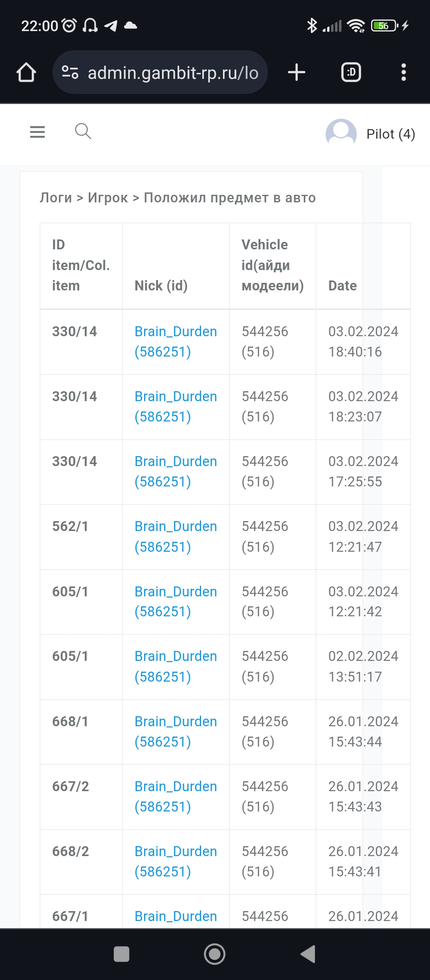
Task: Click the search magnifier icon
Action: 83,131
